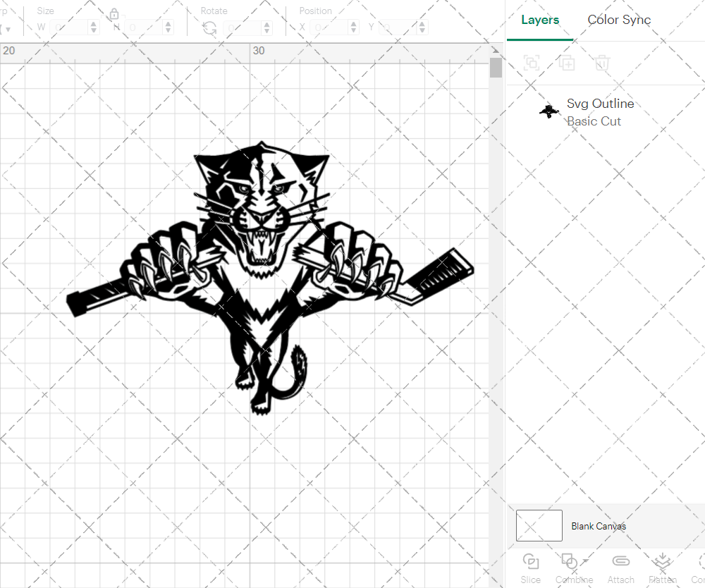Click the down stepper arrow on the Y position field
Screen dimensions: 705x588
coord(422,30)
